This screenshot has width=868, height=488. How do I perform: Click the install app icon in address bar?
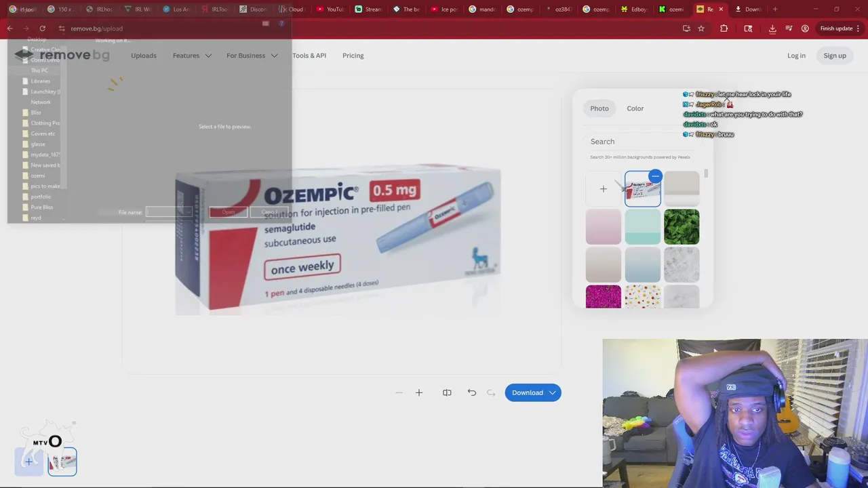click(686, 28)
